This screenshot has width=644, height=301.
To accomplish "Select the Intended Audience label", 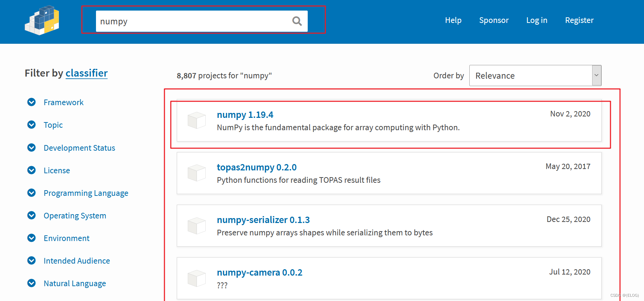I will [77, 261].
